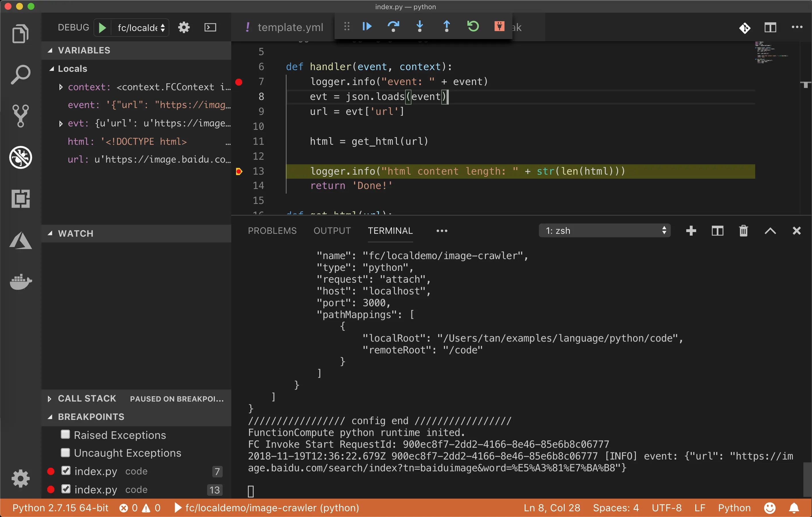Click the Step Into debug button
This screenshot has width=812, height=517.
click(419, 26)
